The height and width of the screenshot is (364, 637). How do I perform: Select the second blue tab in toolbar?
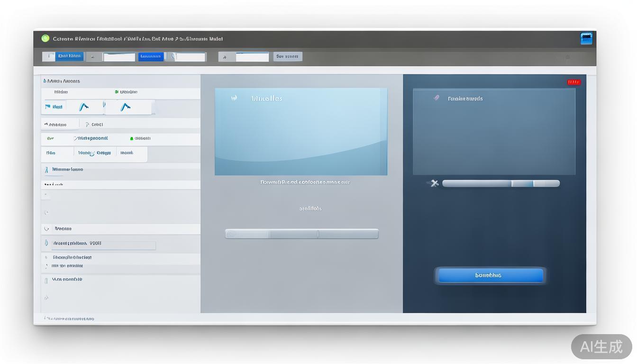tap(151, 56)
